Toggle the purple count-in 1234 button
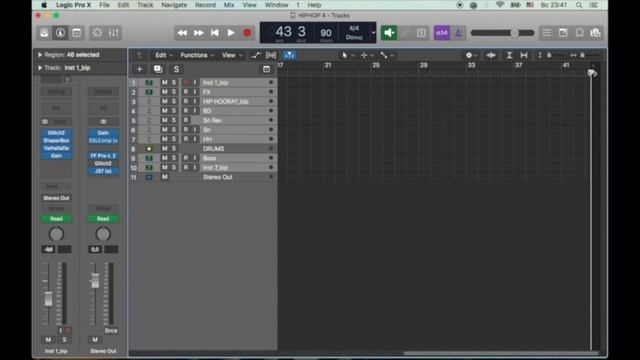Screen dimensions: 640x360 [x=442, y=33]
